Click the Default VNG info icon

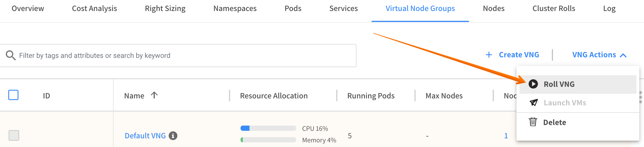[x=173, y=136]
